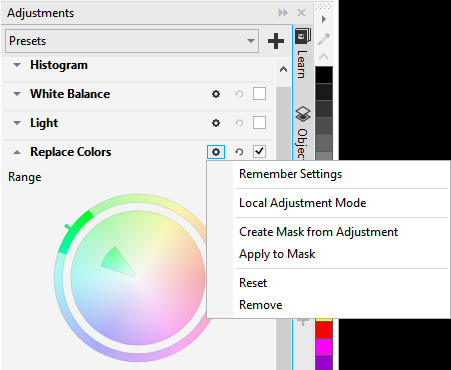
Task: Collapse the Histogram section
Action: [x=17, y=65]
